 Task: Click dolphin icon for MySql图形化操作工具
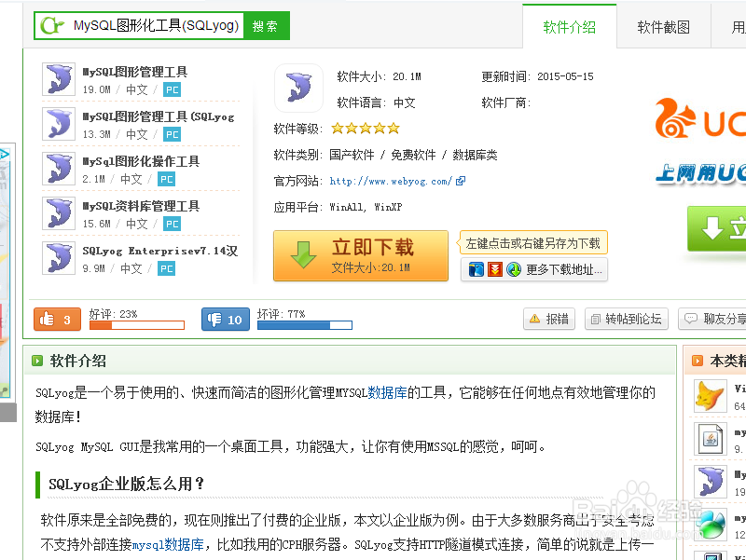(59, 169)
